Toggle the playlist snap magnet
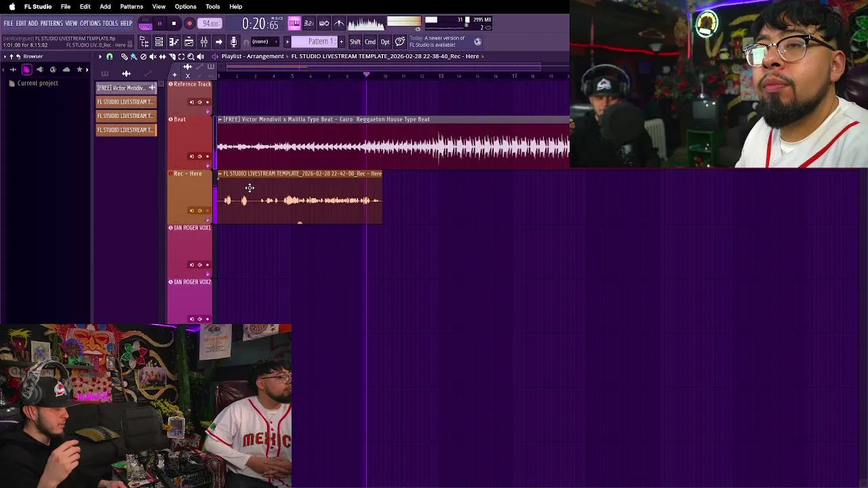The image size is (868, 488). point(109,56)
